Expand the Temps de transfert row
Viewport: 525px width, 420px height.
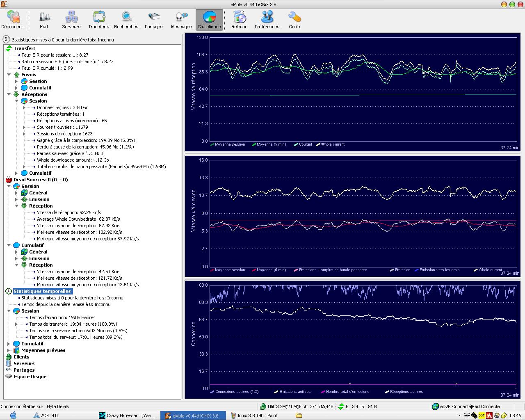point(16,324)
